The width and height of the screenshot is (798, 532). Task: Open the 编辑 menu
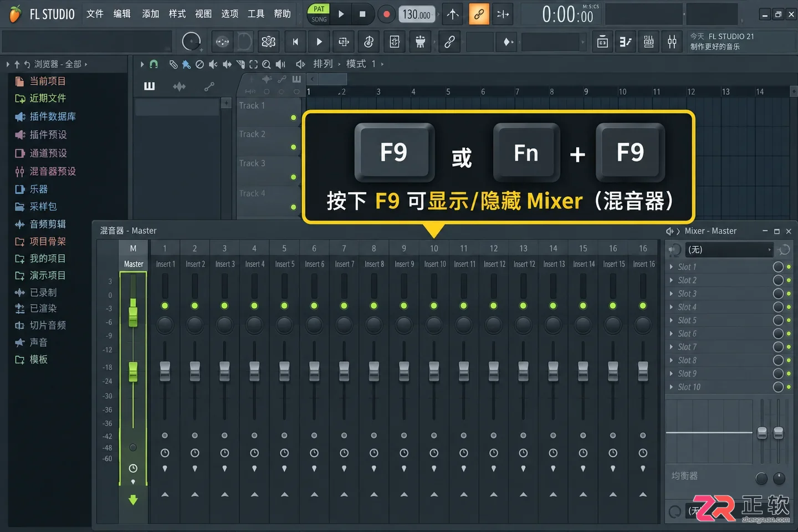(x=122, y=14)
